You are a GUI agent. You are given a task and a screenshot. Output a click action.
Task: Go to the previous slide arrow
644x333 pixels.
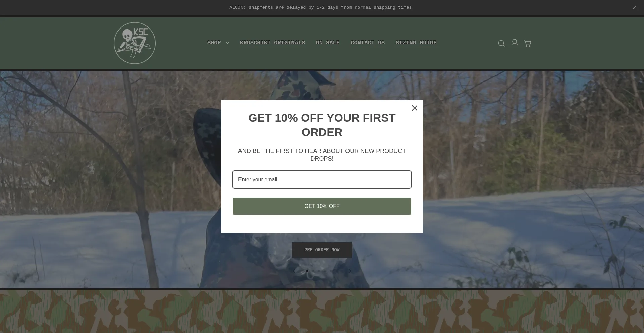(x=294, y=271)
